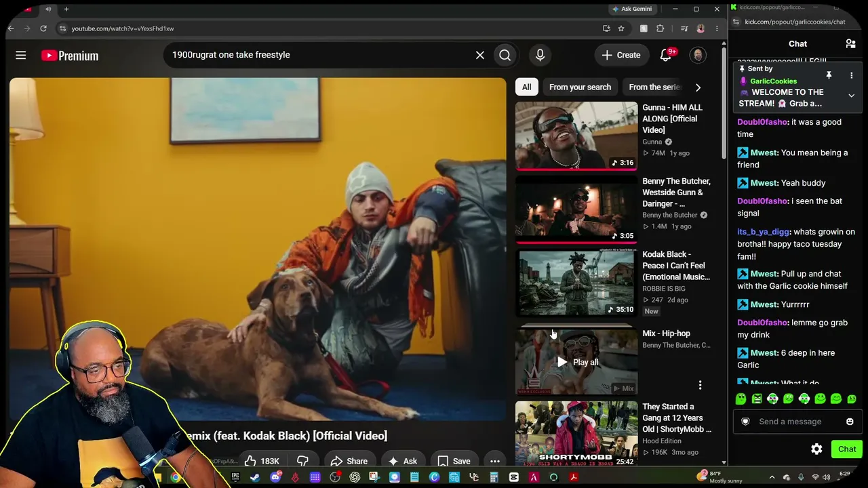Open ChatGPT from the taskbar

[355, 477]
